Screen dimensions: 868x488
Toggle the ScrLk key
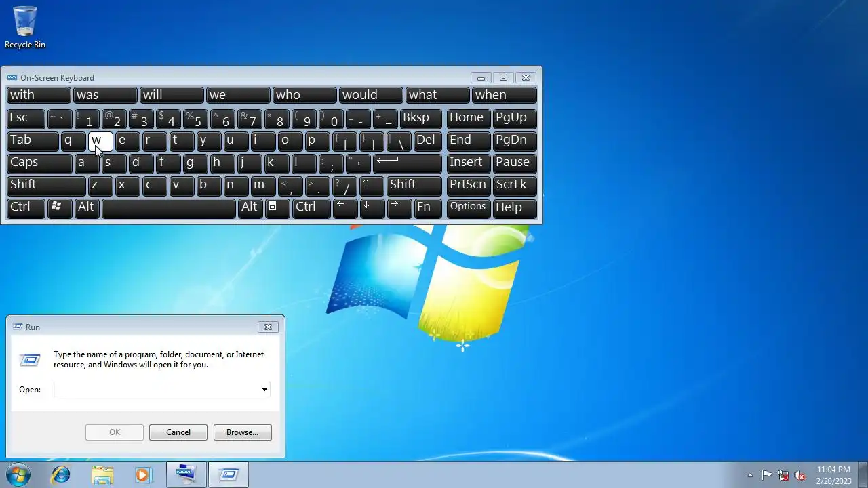[x=515, y=185]
